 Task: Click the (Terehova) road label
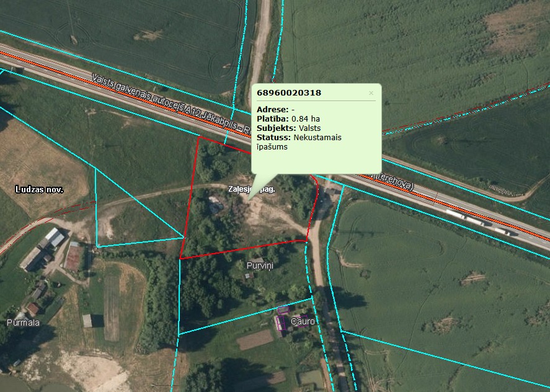(393, 182)
